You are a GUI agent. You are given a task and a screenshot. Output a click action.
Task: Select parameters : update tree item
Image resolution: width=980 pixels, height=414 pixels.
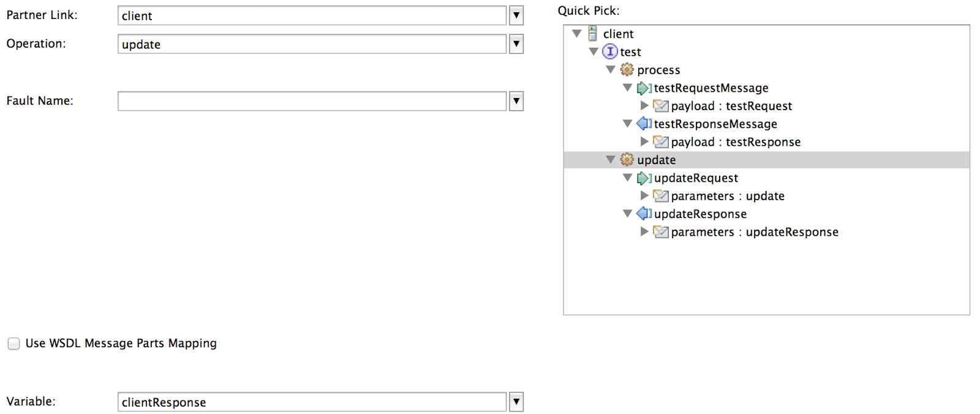point(728,196)
